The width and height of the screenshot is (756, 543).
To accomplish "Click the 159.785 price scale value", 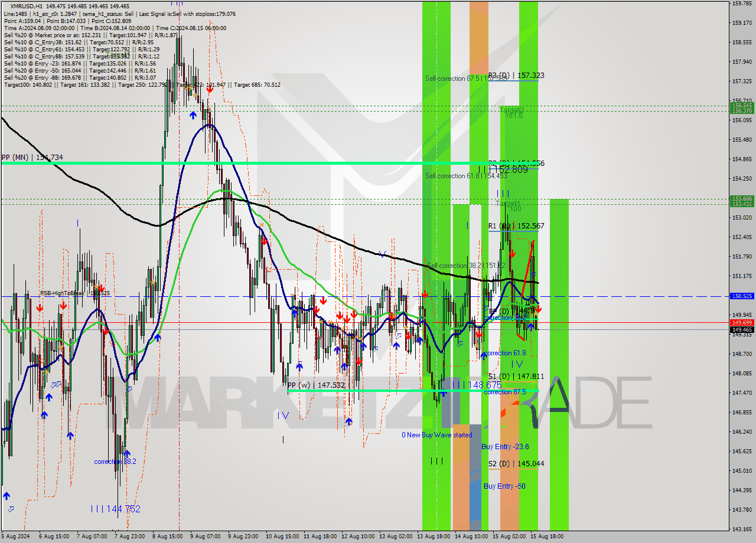I will 742,4.
